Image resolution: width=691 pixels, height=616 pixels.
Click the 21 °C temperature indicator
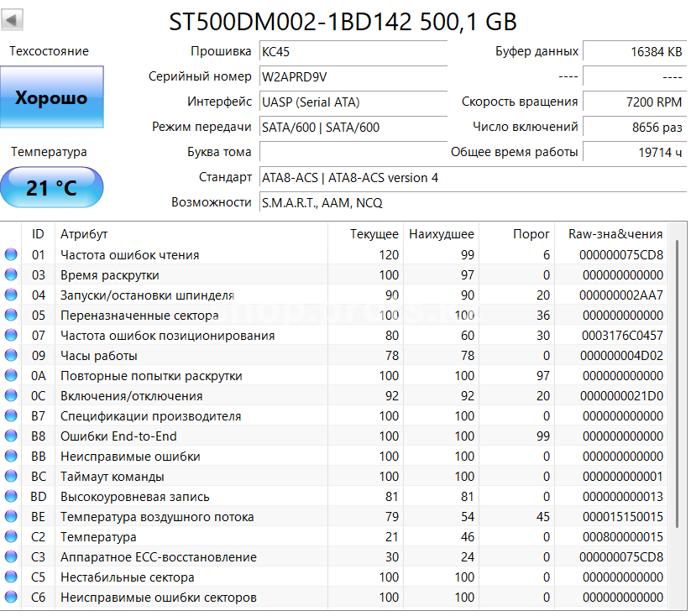[x=52, y=187]
